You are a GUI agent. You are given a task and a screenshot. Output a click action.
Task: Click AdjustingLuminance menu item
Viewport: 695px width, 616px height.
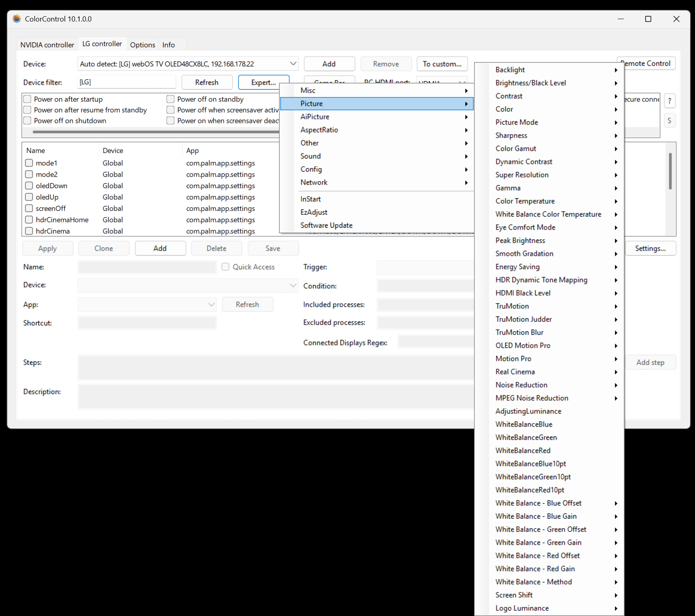pyautogui.click(x=549, y=411)
